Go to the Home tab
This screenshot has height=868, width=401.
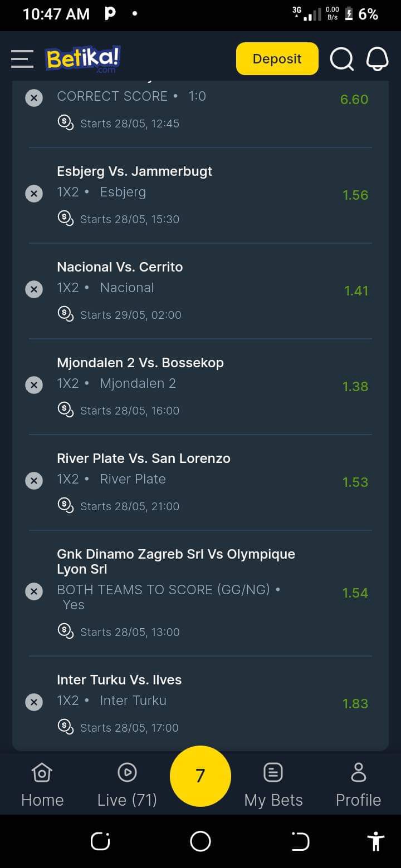coord(42,786)
